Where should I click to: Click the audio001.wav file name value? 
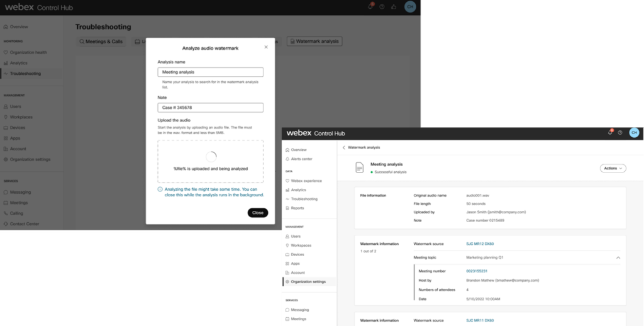pyautogui.click(x=478, y=195)
